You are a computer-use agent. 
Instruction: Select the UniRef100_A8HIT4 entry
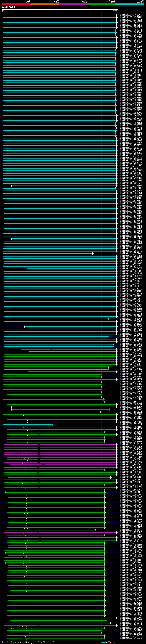[131, 70]
